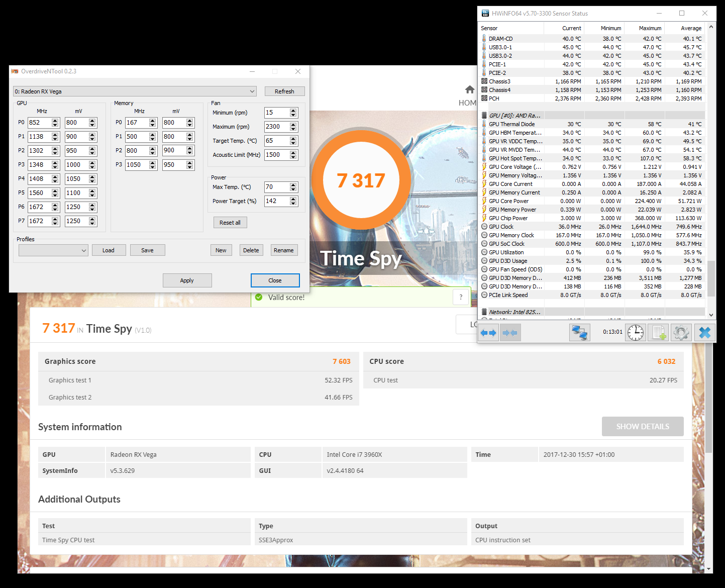Screen dimensions: 725x588
Task: Click Fan Maximum rpm spinner arrows
Action: point(293,127)
